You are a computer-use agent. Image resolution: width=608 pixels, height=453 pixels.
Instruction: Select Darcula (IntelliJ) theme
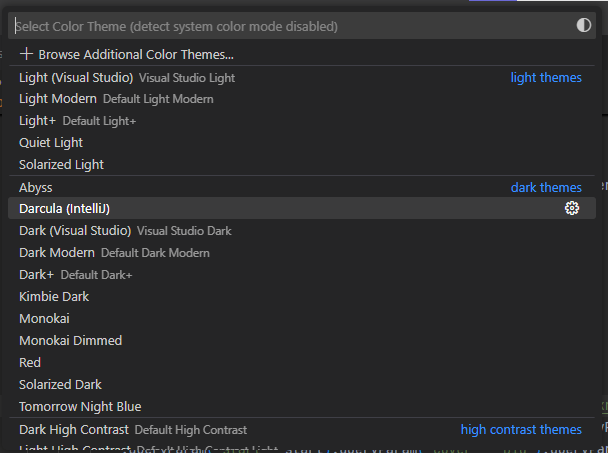pos(302,208)
